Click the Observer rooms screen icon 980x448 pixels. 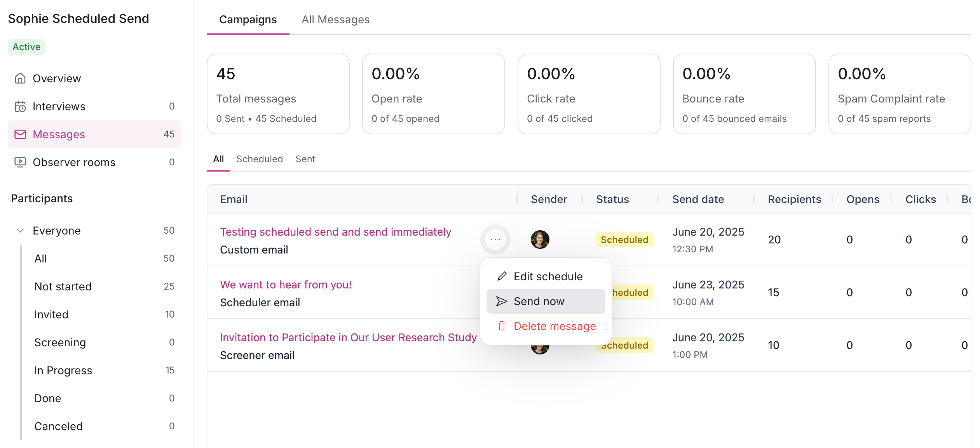[20, 162]
